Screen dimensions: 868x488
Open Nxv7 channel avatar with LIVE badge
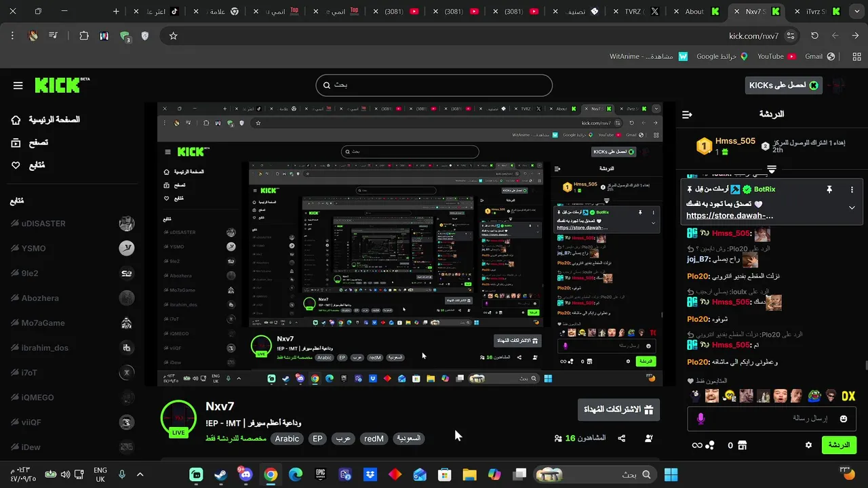pyautogui.click(x=178, y=418)
